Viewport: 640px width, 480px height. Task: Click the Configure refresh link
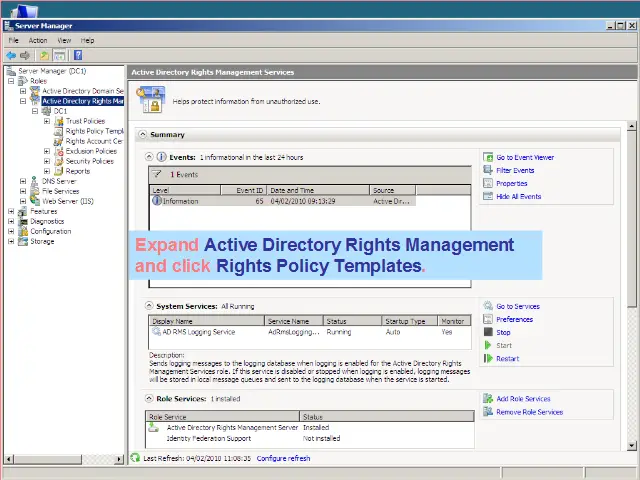click(283, 458)
